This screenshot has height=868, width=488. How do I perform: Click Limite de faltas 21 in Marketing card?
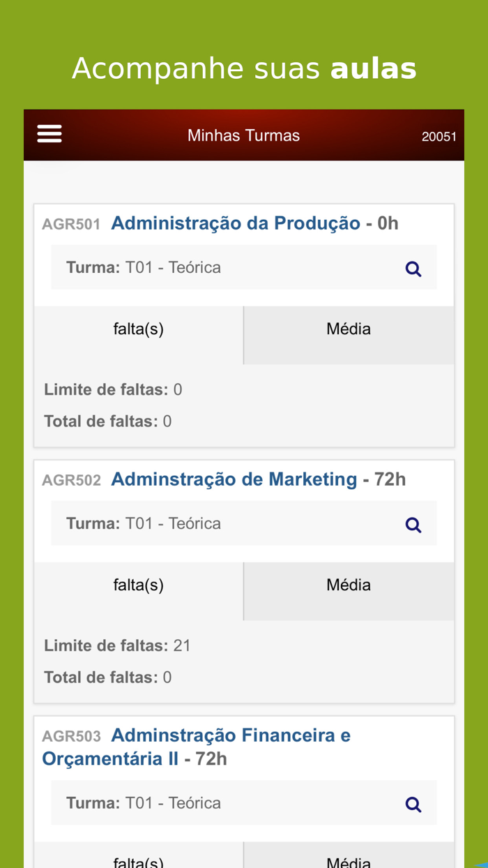117,645
